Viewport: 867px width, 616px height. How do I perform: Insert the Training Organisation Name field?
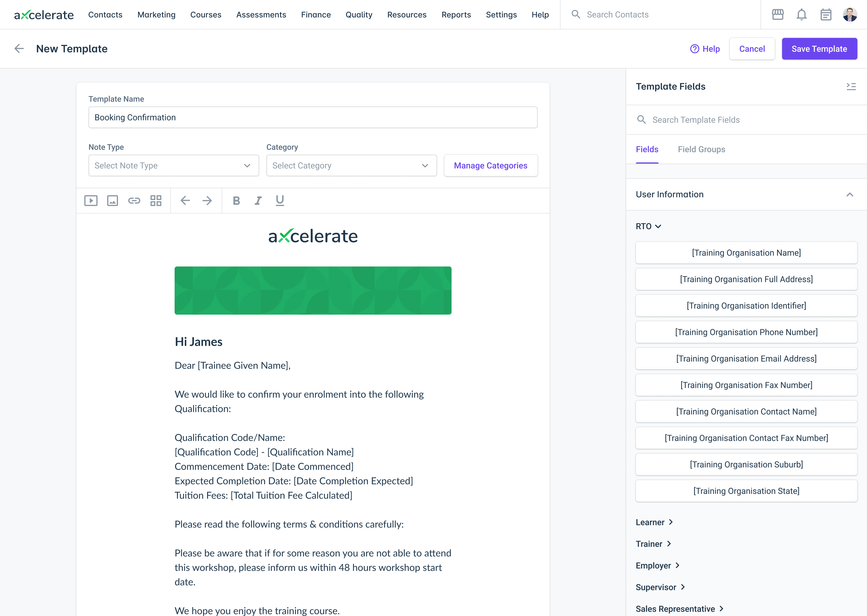[746, 253]
